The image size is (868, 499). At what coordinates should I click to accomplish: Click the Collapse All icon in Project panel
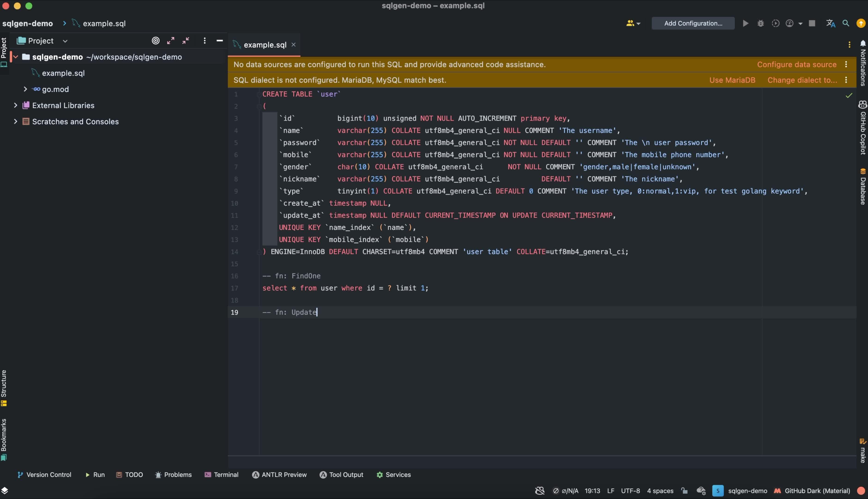(x=186, y=41)
